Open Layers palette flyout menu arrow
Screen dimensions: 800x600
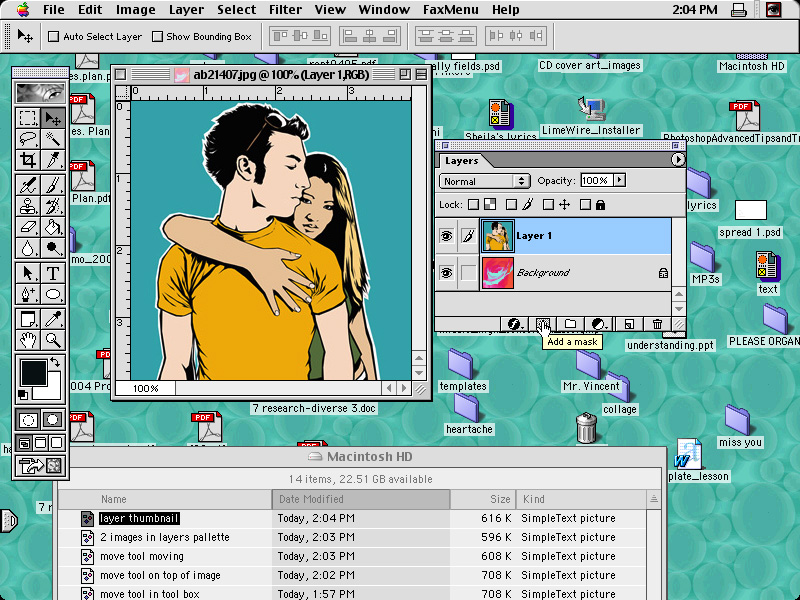pos(677,160)
